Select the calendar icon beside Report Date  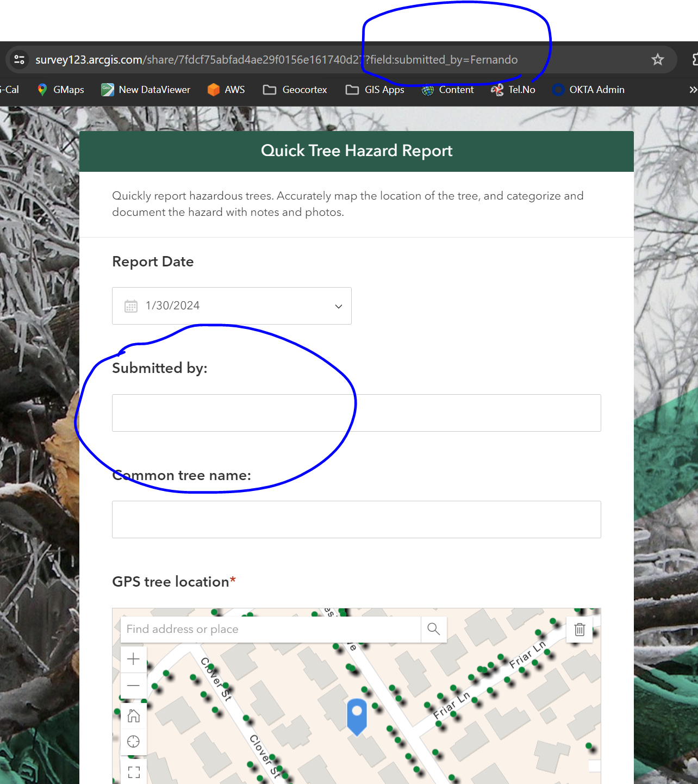pos(130,306)
